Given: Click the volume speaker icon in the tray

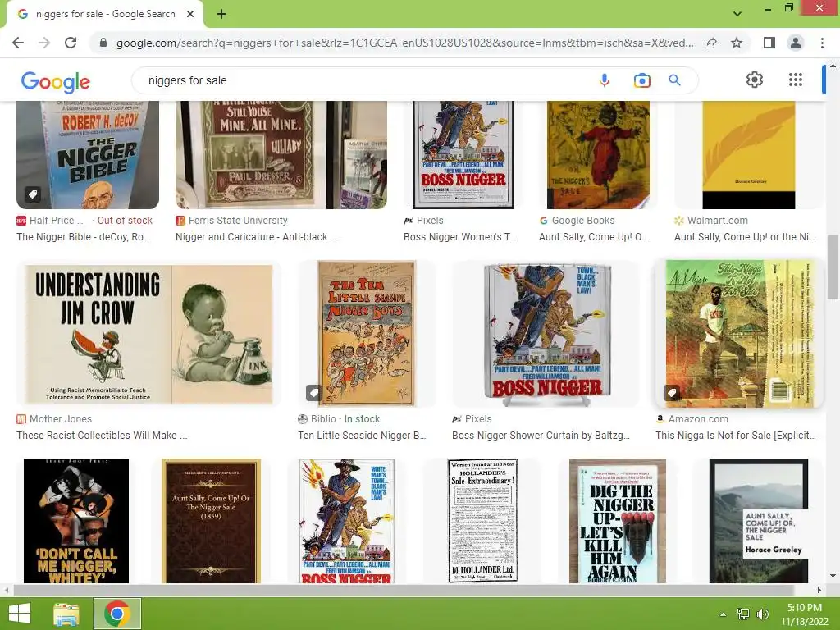Looking at the screenshot, I should [763, 614].
